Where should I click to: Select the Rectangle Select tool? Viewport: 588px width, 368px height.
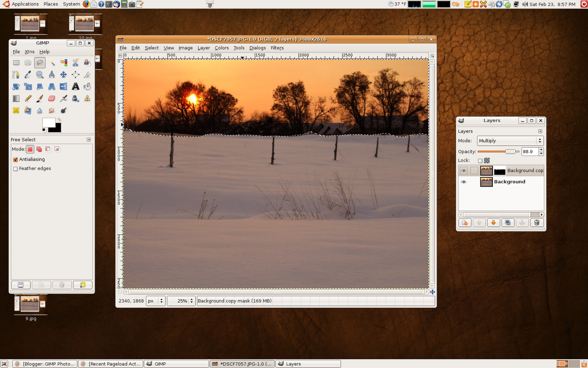pyautogui.click(x=16, y=63)
